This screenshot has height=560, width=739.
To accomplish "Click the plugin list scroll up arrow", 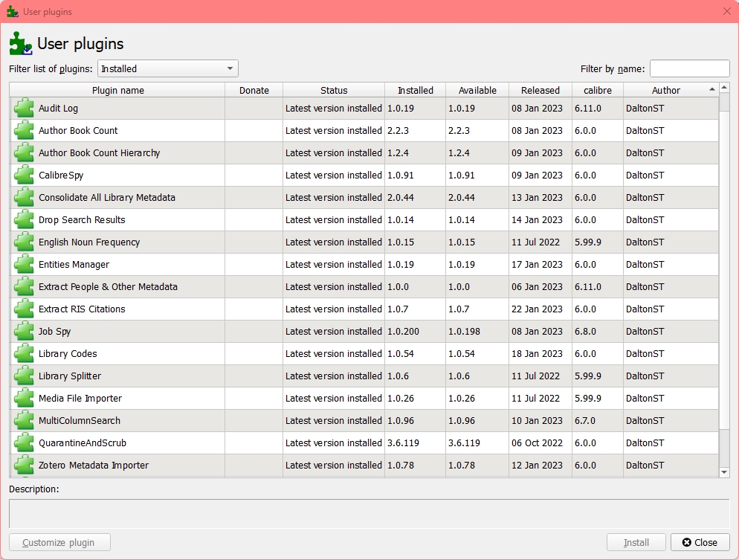I will (x=724, y=88).
